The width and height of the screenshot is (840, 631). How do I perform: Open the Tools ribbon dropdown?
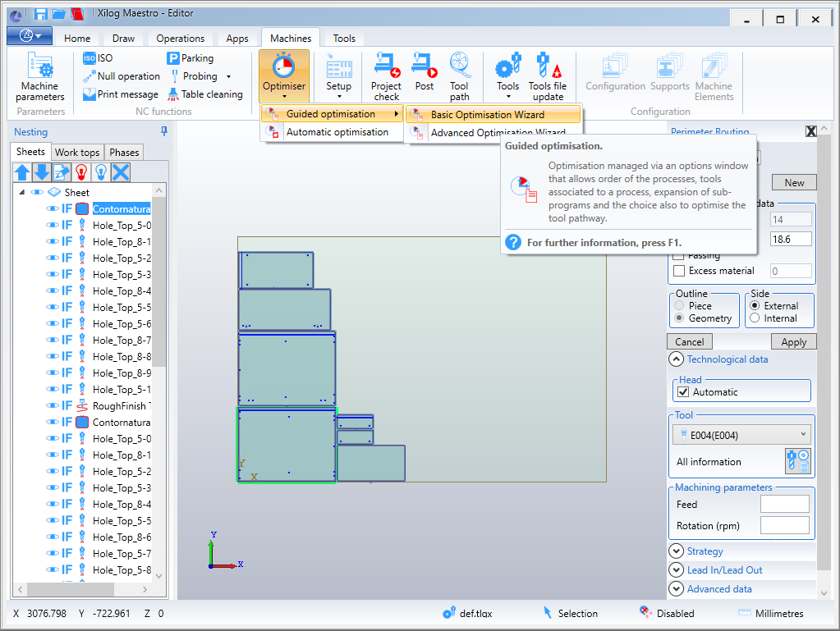coord(507,76)
